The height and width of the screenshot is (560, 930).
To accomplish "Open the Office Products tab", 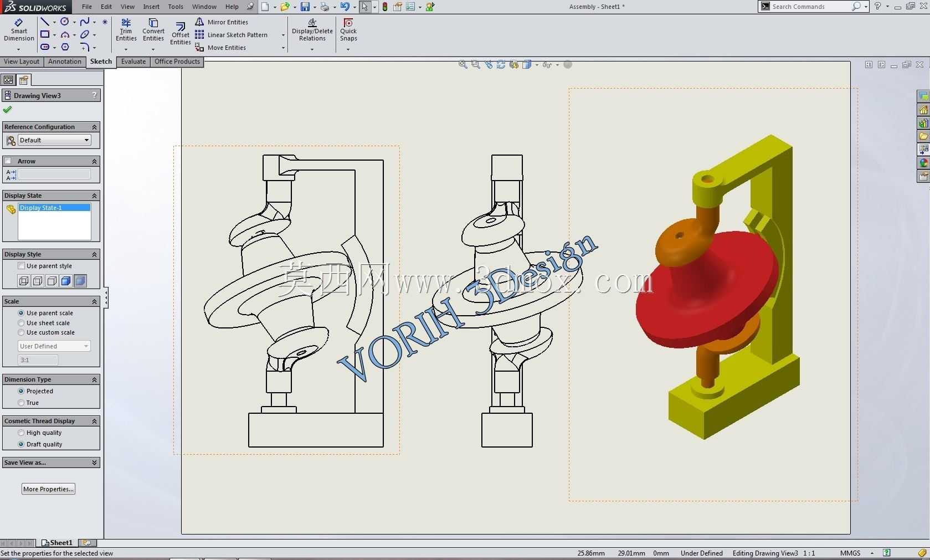I will coord(177,61).
